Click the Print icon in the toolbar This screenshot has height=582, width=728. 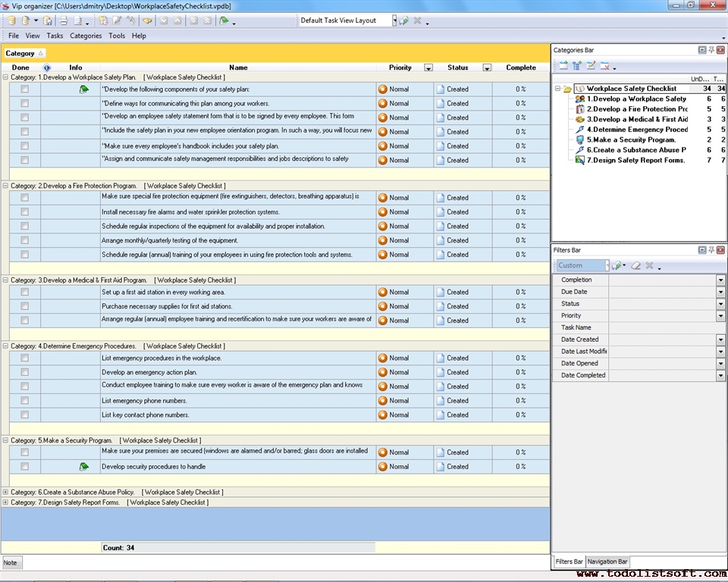[x=62, y=22]
